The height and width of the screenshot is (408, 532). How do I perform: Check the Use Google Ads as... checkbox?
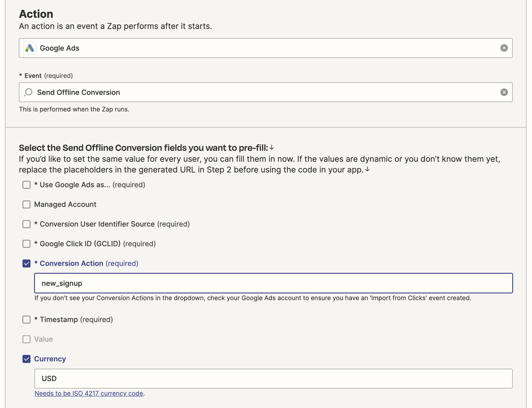[26, 185]
